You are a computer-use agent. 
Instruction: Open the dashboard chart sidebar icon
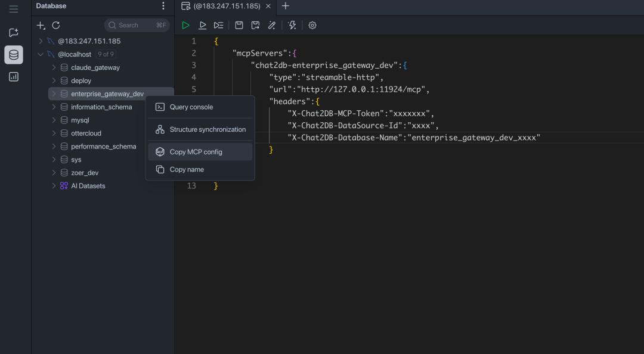[x=14, y=77]
